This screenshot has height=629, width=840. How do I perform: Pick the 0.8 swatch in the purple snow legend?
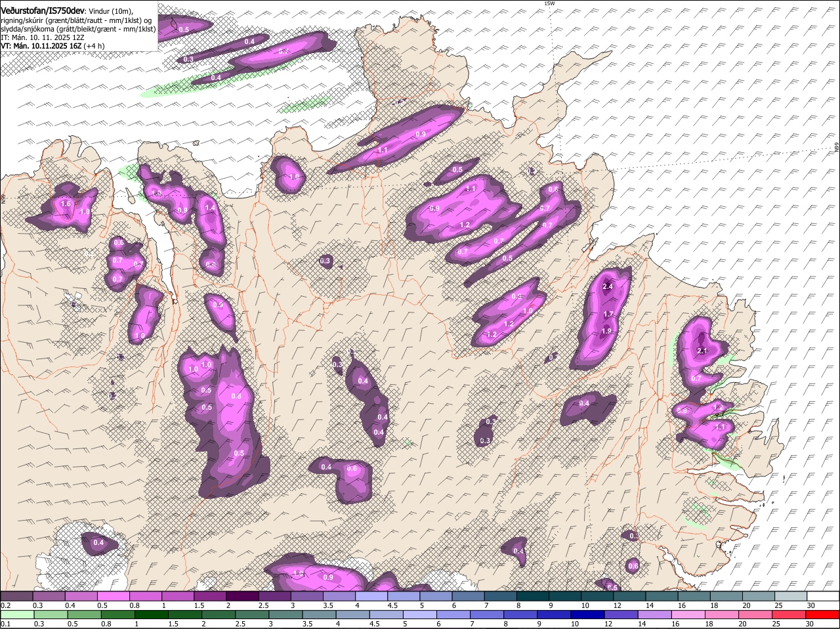[146, 596]
